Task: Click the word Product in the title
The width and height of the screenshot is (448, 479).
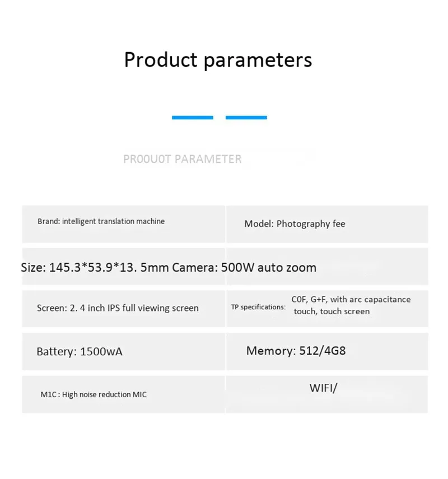Action: pos(161,59)
